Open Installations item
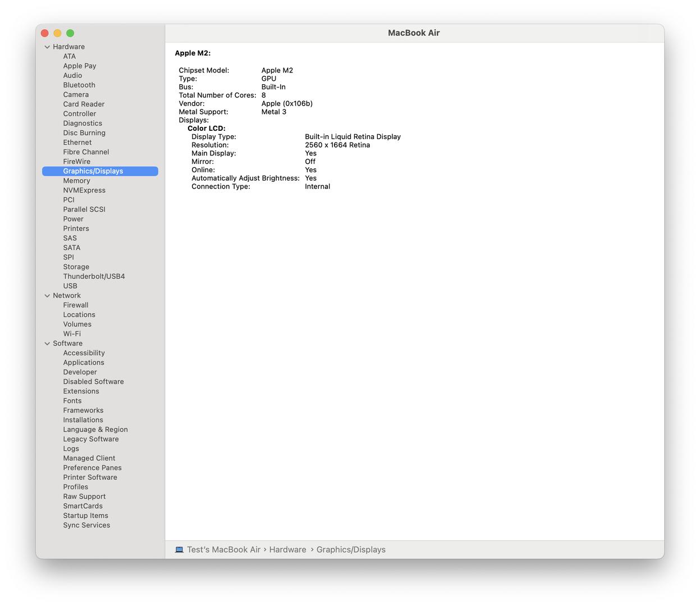Viewport: 700px width, 606px height. [x=83, y=420]
